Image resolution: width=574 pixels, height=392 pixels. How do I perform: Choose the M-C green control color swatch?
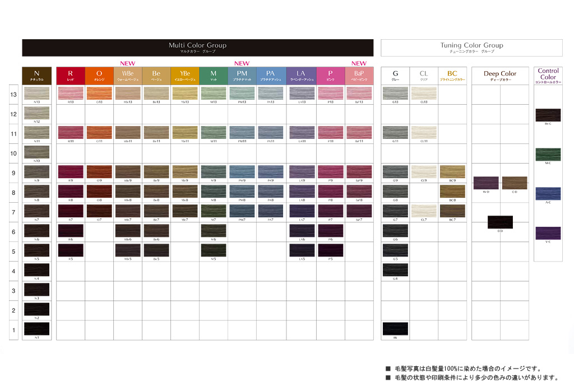548,155
